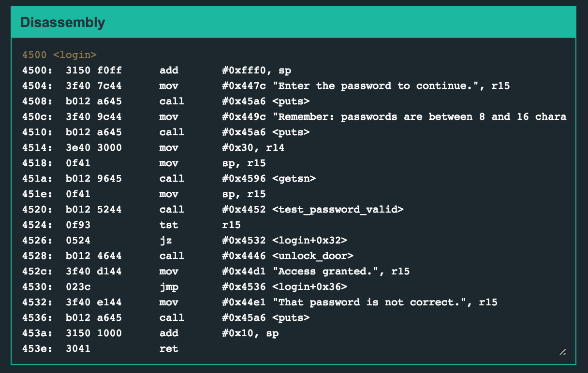Viewport: 588px width, 373px height.
Task: Select the tst r15 instruction
Action: (x=169, y=225)
